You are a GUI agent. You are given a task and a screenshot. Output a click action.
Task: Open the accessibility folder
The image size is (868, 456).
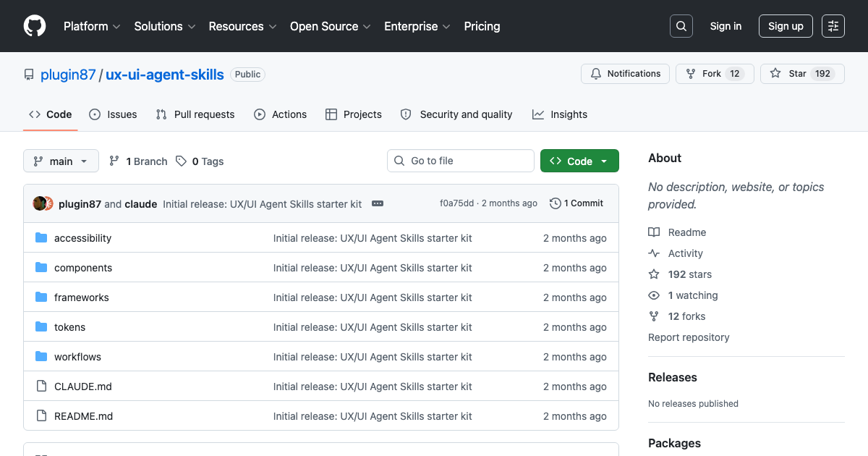click(x=82, y=238)
